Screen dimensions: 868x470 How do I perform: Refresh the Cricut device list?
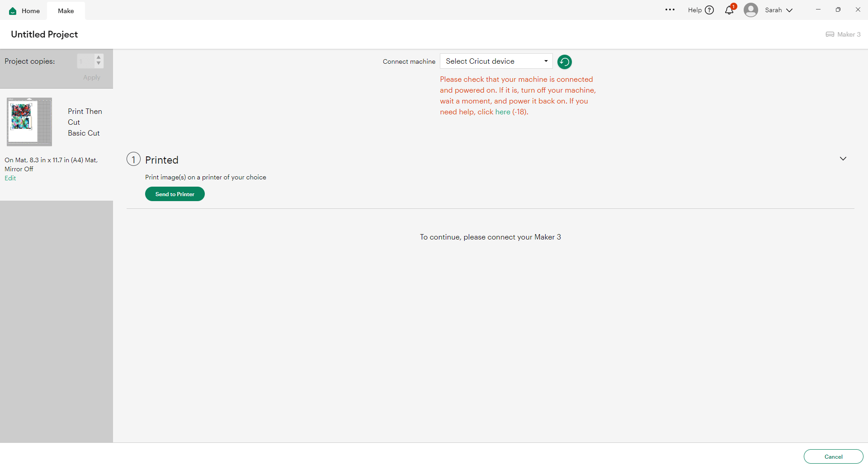pos(565,61)
